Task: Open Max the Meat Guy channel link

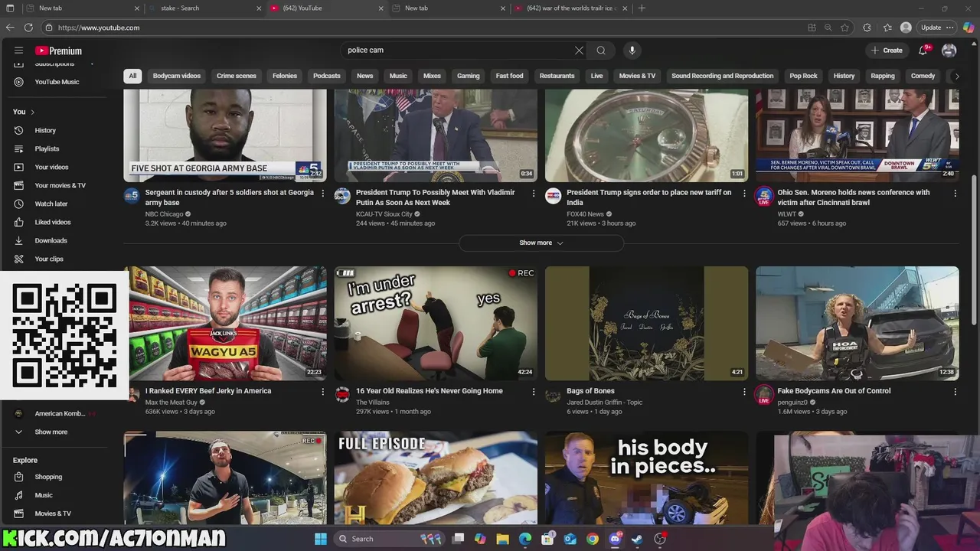Action: [171, 403]
